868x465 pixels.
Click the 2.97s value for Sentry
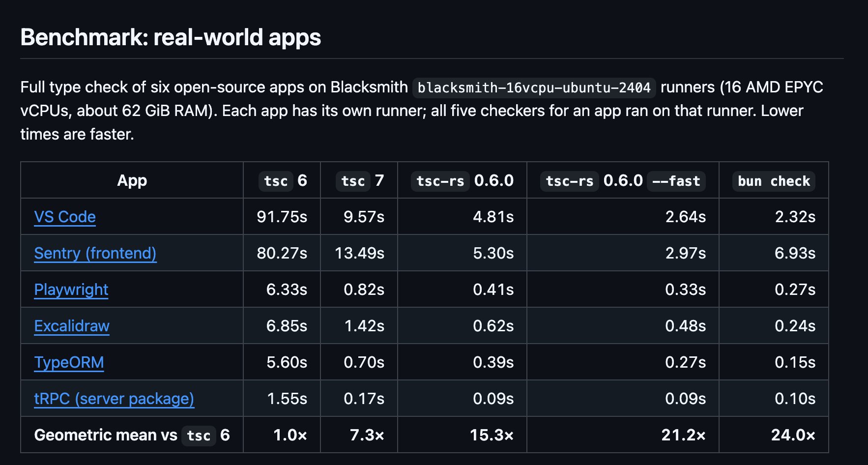(x=685, y=253)
